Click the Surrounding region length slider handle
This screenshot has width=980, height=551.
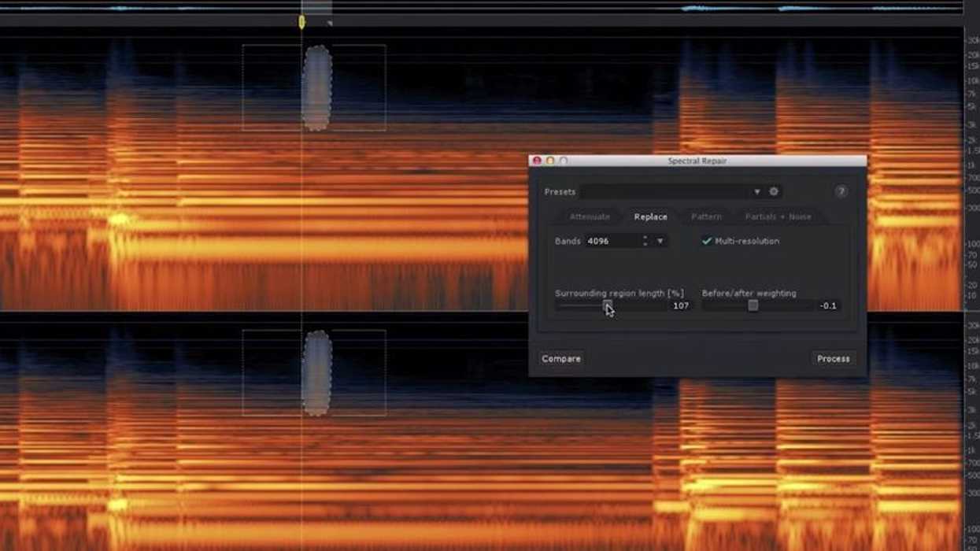(607, 305)
